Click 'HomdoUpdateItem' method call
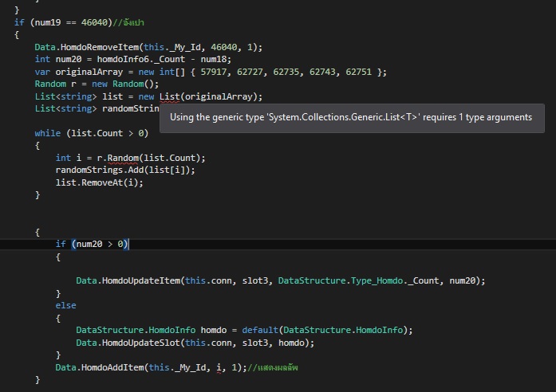The image size is (556, 392). pos(141,280)
